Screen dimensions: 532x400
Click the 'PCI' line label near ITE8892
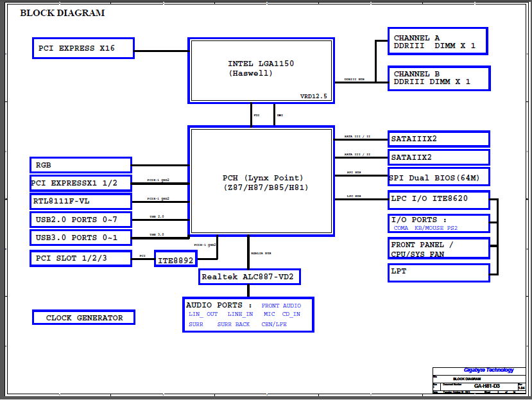[x=142, y=256]
